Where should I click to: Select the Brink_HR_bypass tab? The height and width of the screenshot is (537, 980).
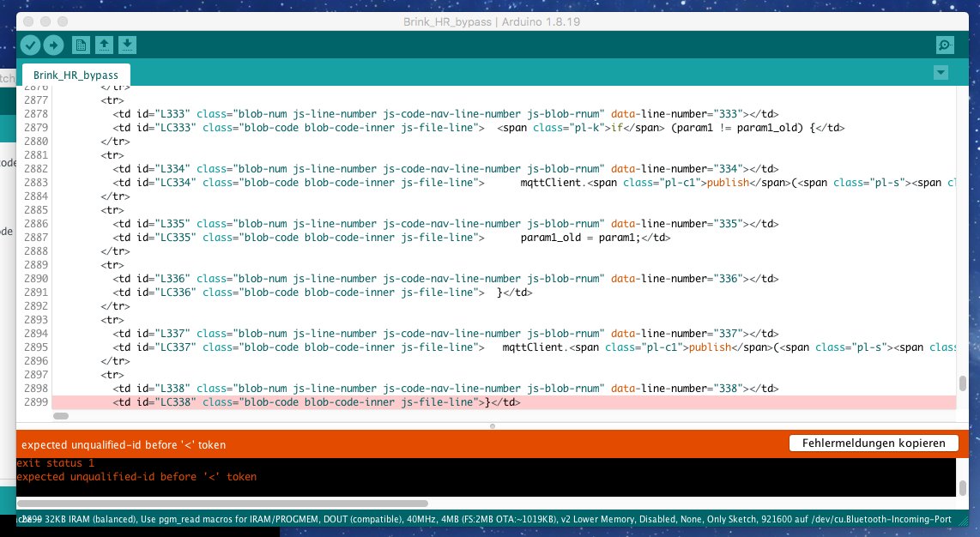pyautogui.click(x=76, y=75)
